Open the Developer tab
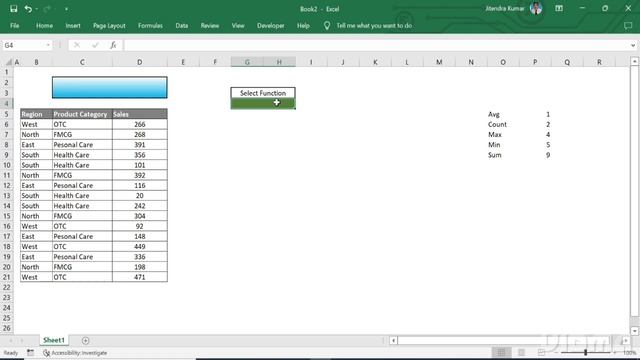The height and width of the screenshot is (360, 640). pyautogui.click(x=271, y=25)
